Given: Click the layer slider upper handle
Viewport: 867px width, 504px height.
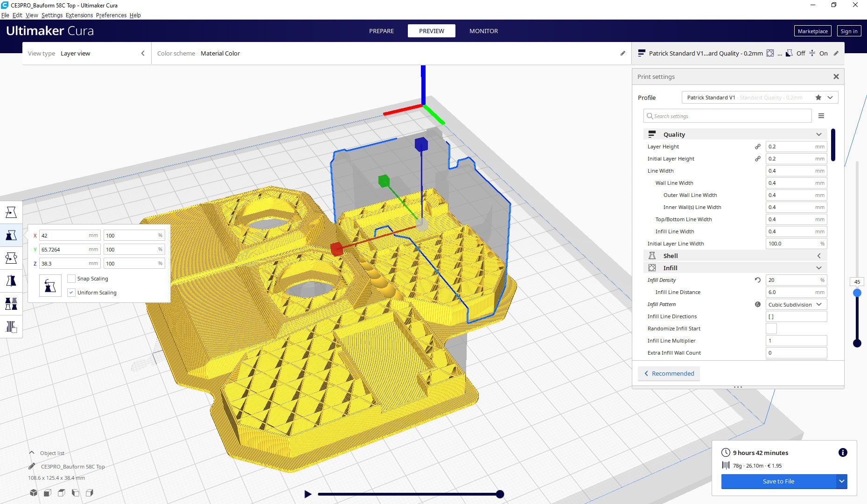Looking at the screenshot, I should [857, 293].
